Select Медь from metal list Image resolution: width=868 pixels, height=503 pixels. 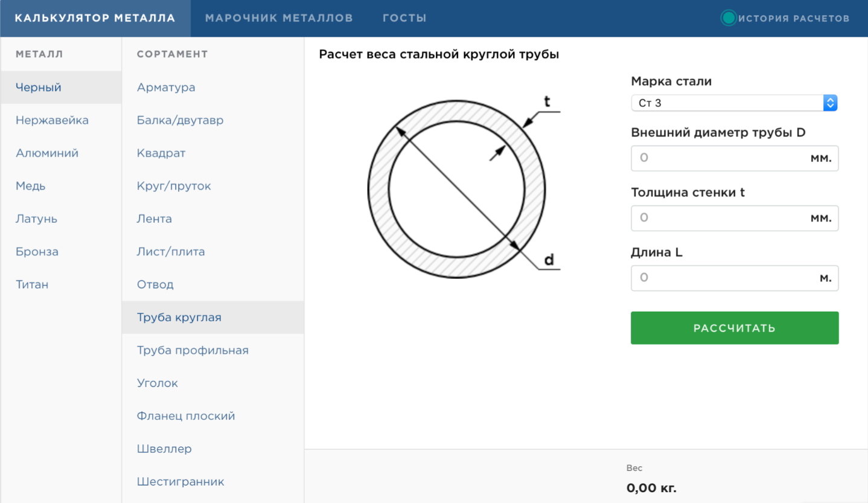click(x=31, y=186)
